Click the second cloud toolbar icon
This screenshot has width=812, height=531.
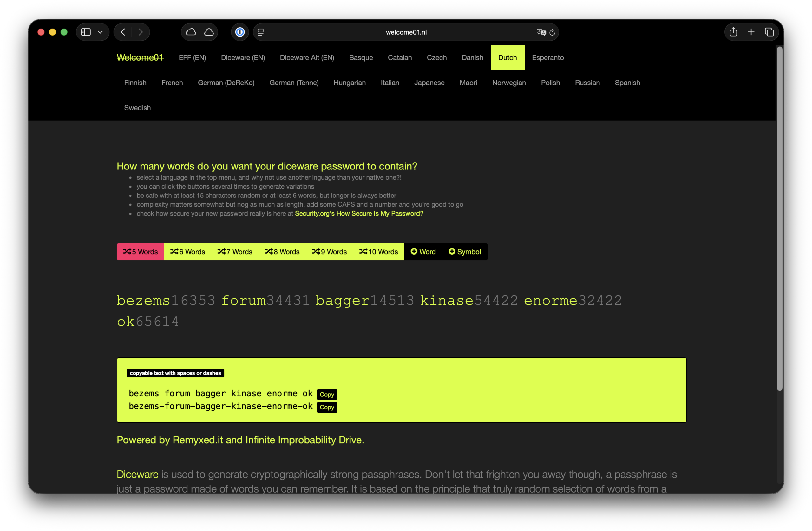209,32
